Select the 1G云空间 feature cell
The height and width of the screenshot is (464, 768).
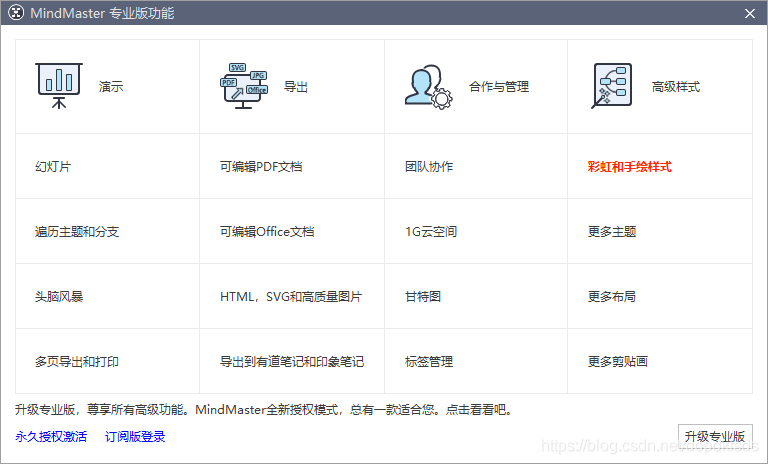coord(476,231)
